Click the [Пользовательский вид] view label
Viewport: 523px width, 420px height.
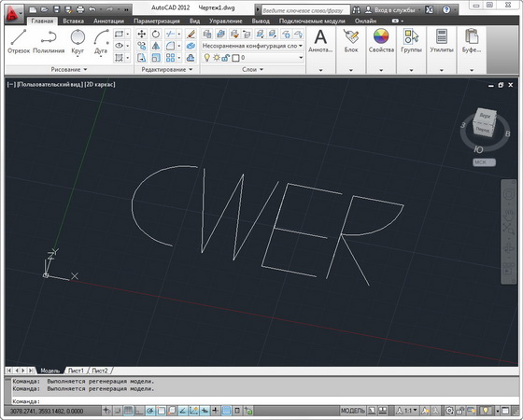[x=49, y=84]
